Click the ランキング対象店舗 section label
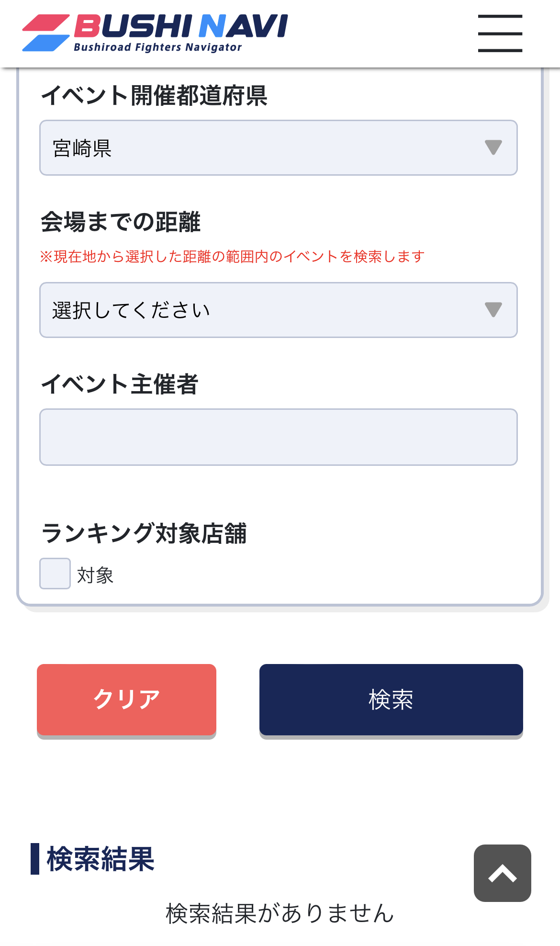 [x=144, y=533]
